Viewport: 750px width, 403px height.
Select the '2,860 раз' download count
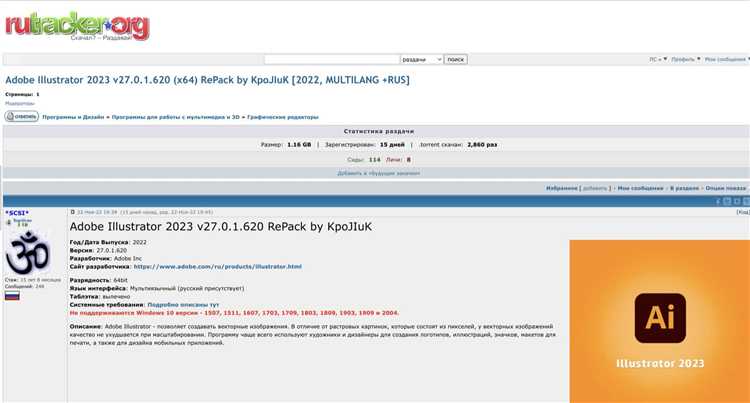[x=482, y=144]
